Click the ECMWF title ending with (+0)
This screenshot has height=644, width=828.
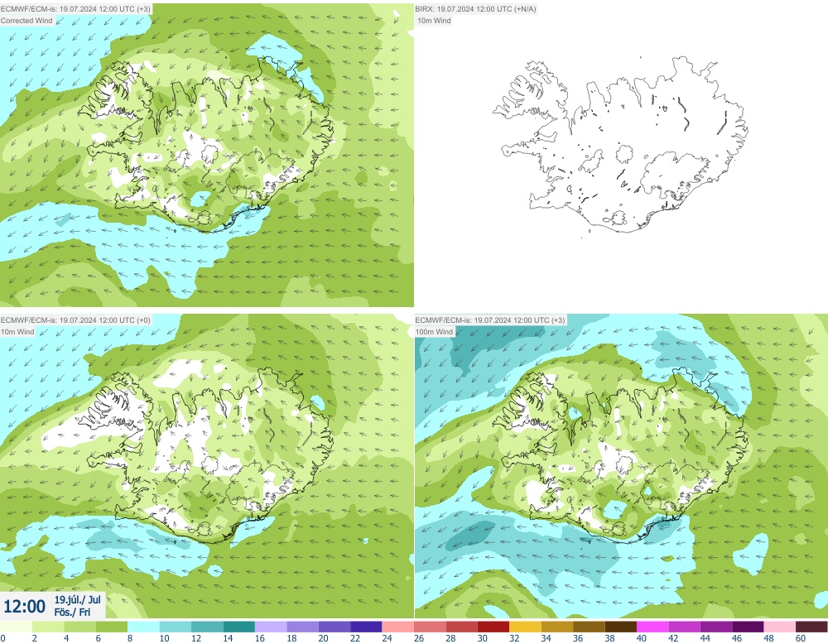[x=75, y=320]
